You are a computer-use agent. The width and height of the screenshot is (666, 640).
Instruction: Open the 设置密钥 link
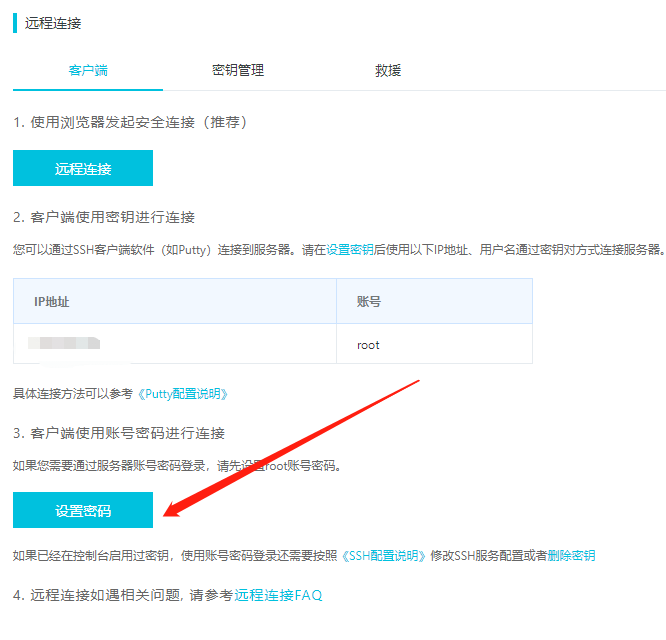click(x=350, y=249)
